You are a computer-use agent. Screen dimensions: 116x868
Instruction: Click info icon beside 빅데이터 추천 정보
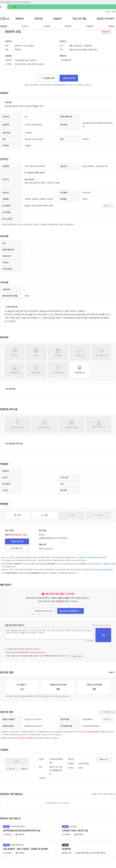(x=19, y=818)
